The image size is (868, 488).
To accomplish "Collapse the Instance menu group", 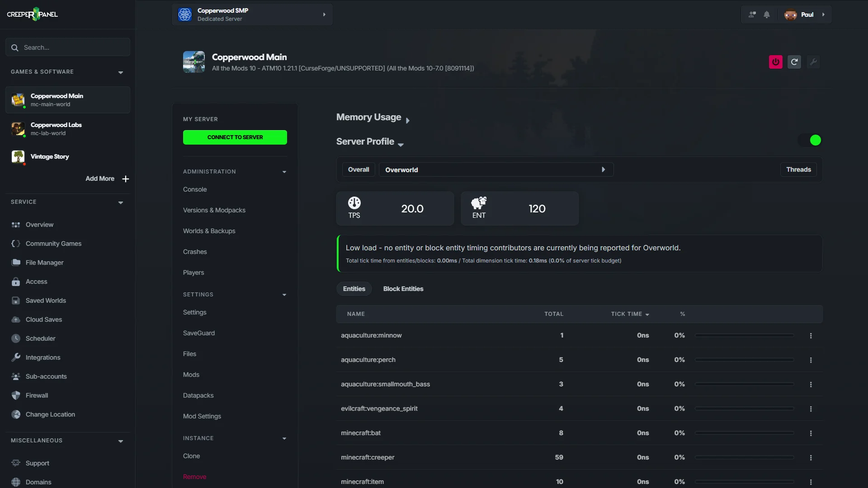I will (x=284, y=438).
